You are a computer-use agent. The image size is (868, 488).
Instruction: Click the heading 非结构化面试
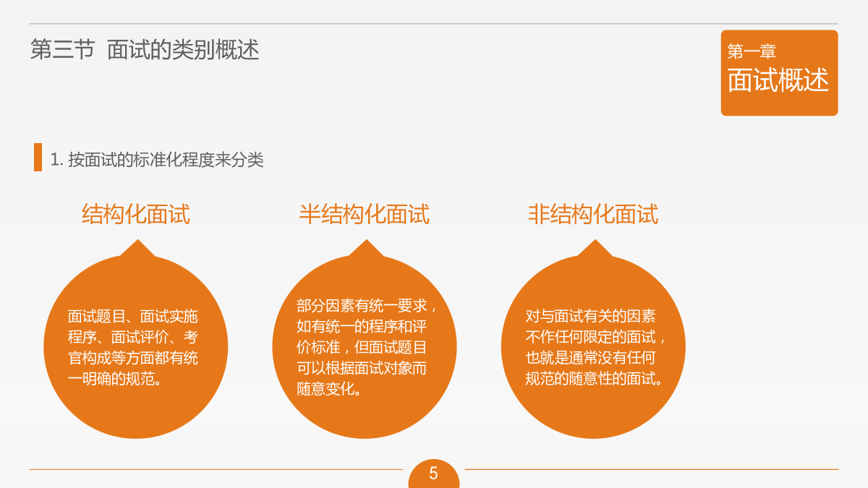coord(593,215)
